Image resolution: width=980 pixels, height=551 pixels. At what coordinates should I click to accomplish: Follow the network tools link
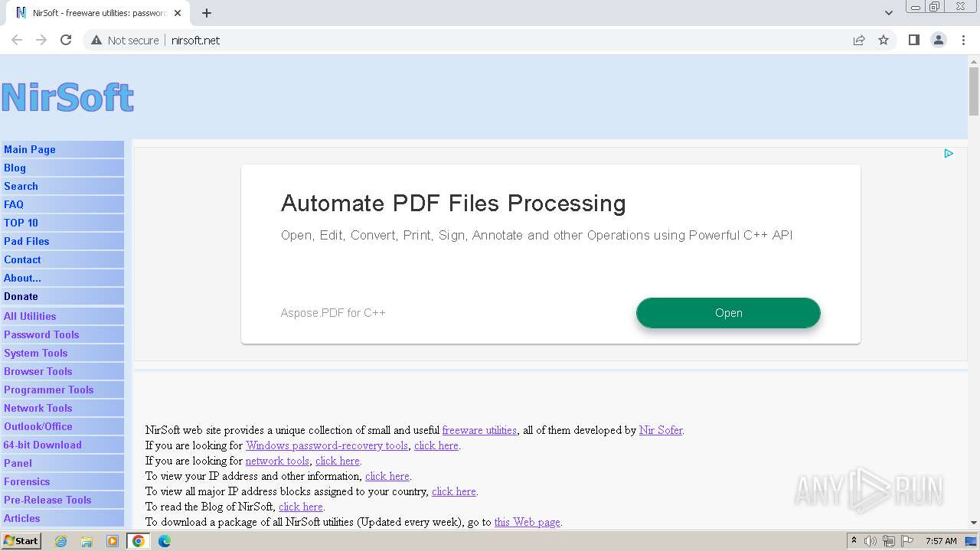point(277,461)
